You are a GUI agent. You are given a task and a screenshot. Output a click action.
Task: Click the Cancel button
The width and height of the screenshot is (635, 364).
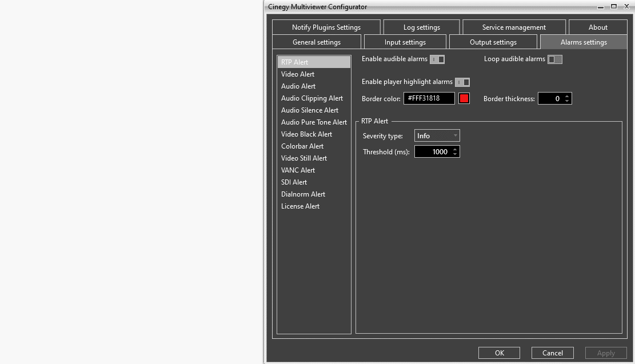click(x=552, y=353)
